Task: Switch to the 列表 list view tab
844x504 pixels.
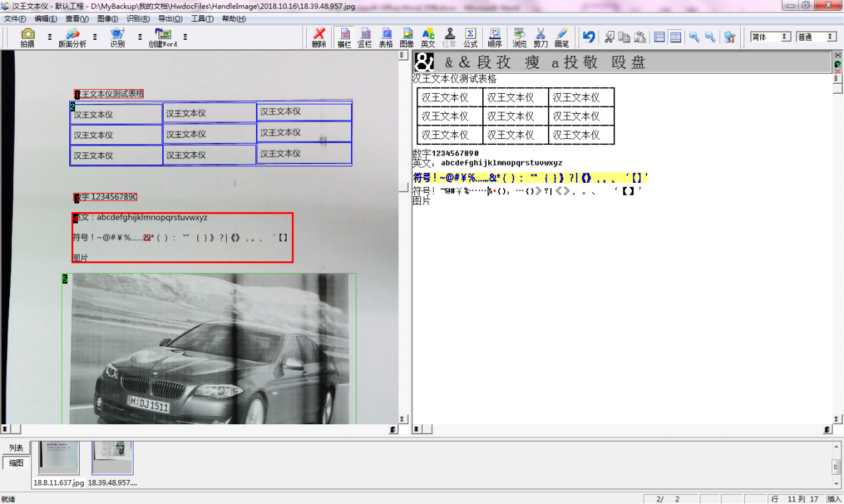Action: point(16,447)
